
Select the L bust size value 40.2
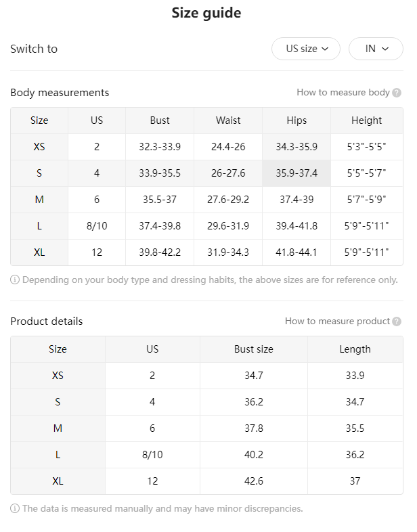[254, 455]
